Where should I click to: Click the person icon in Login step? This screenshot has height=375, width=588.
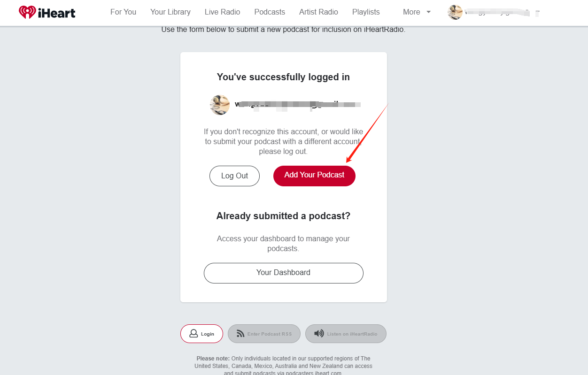click(193, 334)
